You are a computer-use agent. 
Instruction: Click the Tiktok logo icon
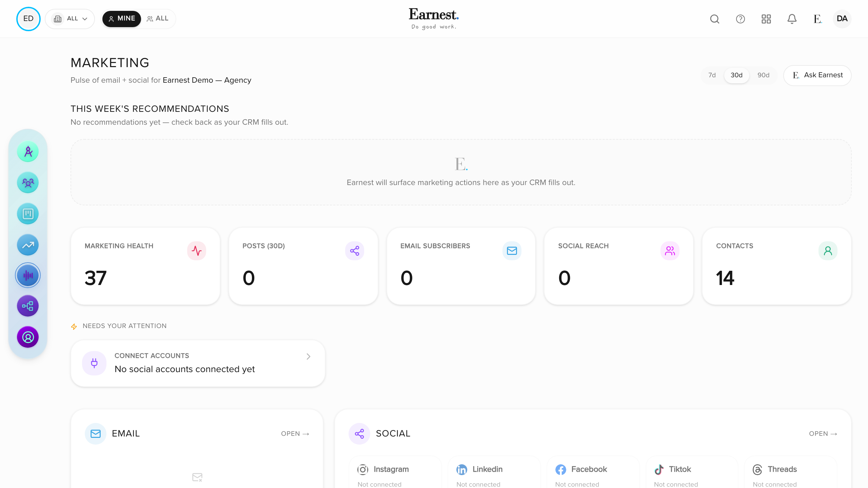coord(659,470)
